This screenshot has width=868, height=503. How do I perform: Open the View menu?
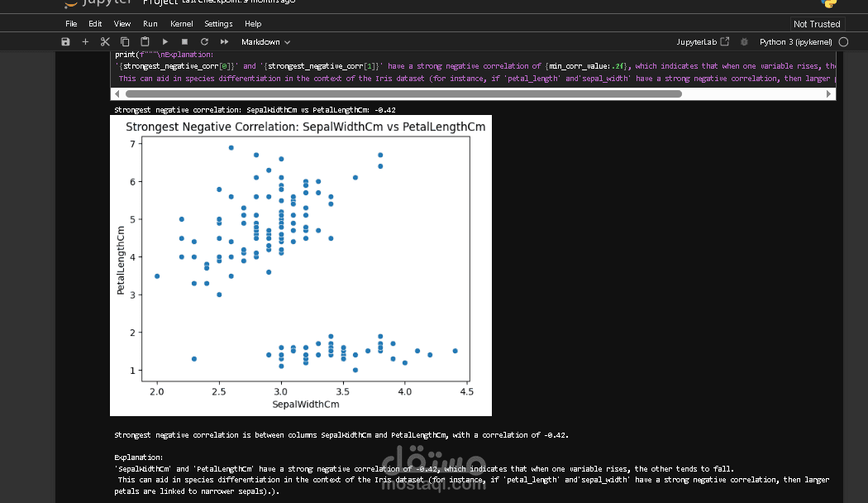(122, 24)
